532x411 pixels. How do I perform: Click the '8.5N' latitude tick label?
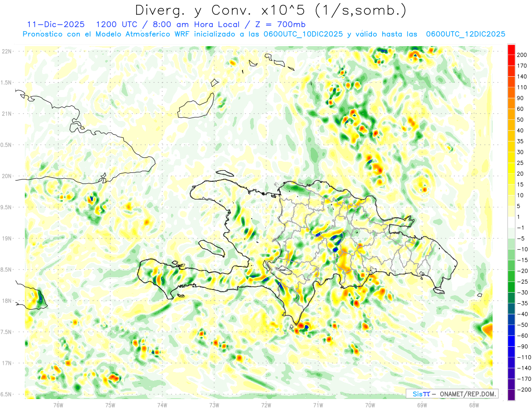coord(7,270)
